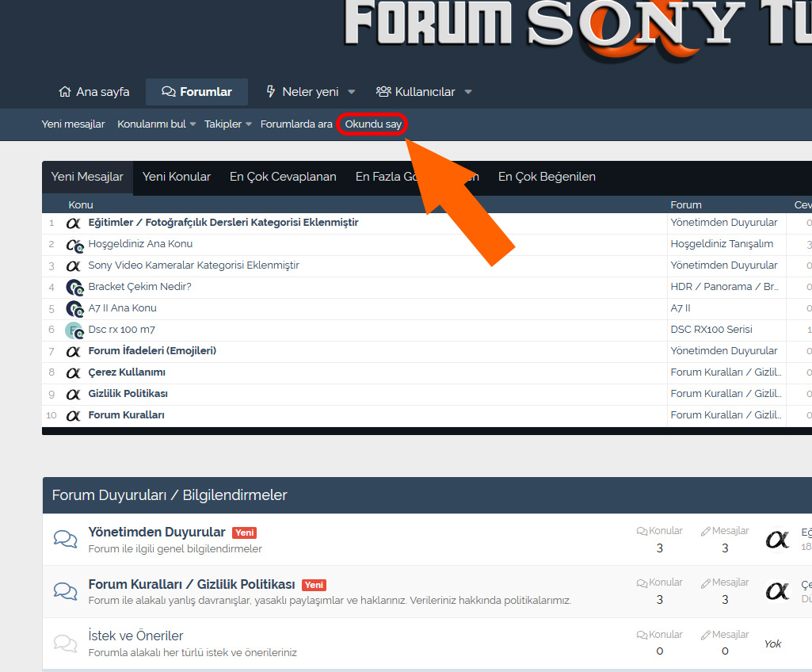Click the avatar beside Hoşgeldiniz Ana Konu
The width and height of the screenshot is (812, 672).
pos(74,245)
